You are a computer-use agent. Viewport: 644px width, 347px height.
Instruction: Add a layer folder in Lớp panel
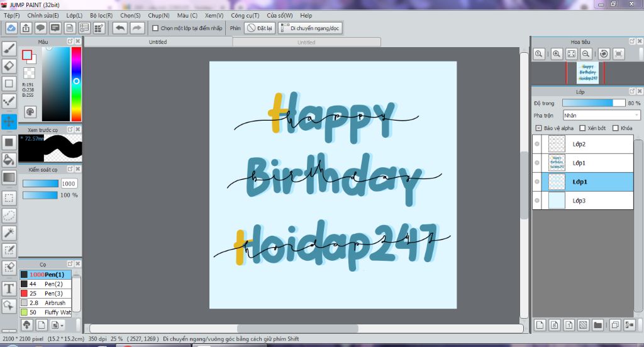(597, 325)
